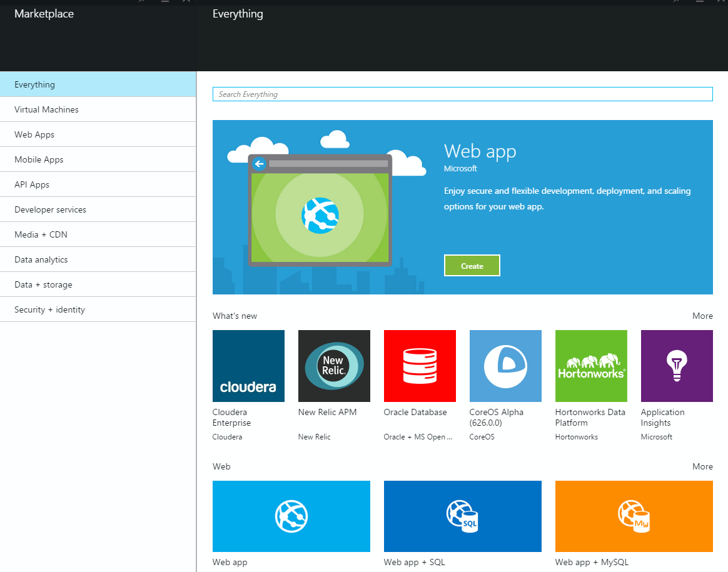Click the Hortonworks Data Platform icon

[x=591, y=366]
